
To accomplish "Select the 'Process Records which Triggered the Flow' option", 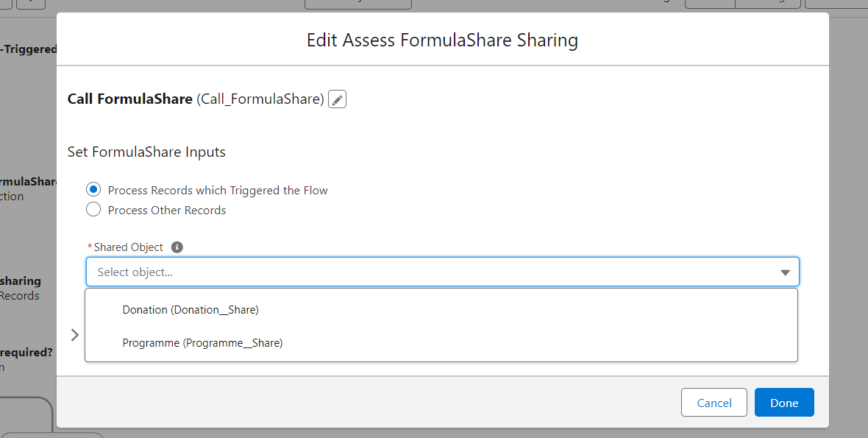I will pos(93,188).
